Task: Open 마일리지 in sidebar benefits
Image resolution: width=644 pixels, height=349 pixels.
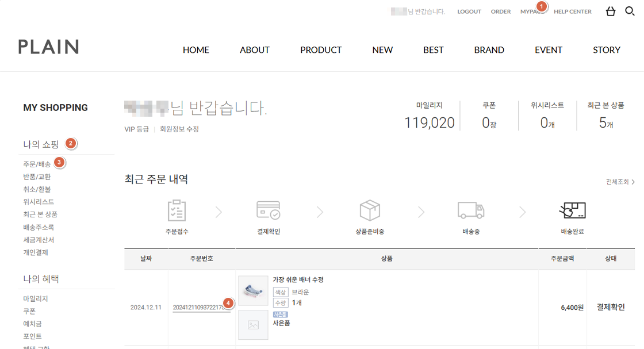Action: 36,298
